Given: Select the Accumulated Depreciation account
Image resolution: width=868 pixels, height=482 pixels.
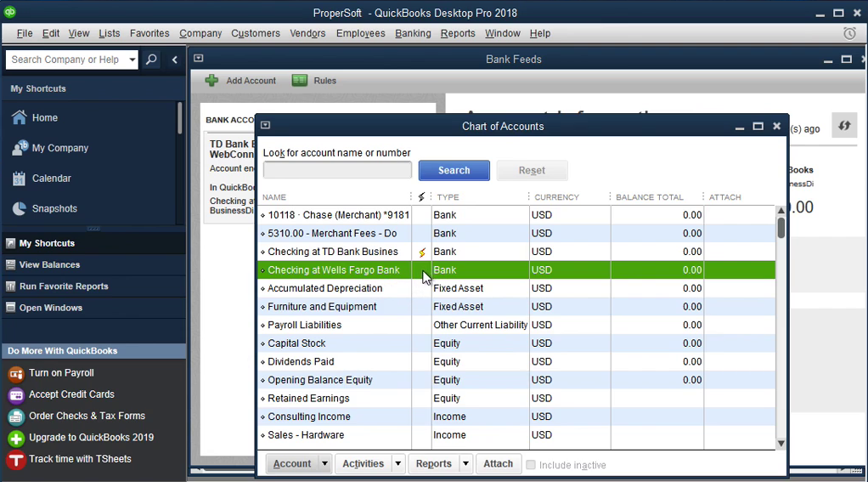Looking at the screenshot, I should click(x=516, y=288).
